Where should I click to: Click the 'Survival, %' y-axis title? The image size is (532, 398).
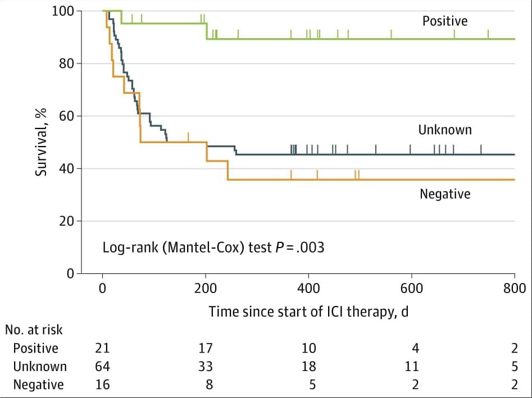40,143
